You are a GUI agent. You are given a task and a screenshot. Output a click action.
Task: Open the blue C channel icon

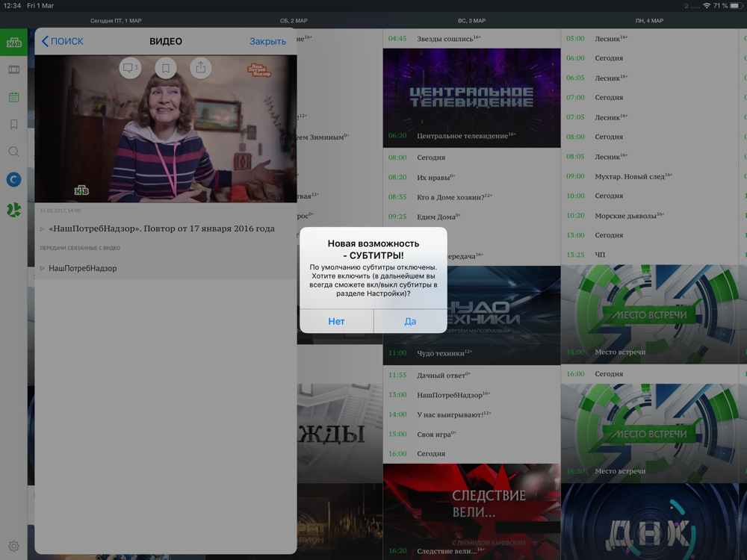pos(13,179)
